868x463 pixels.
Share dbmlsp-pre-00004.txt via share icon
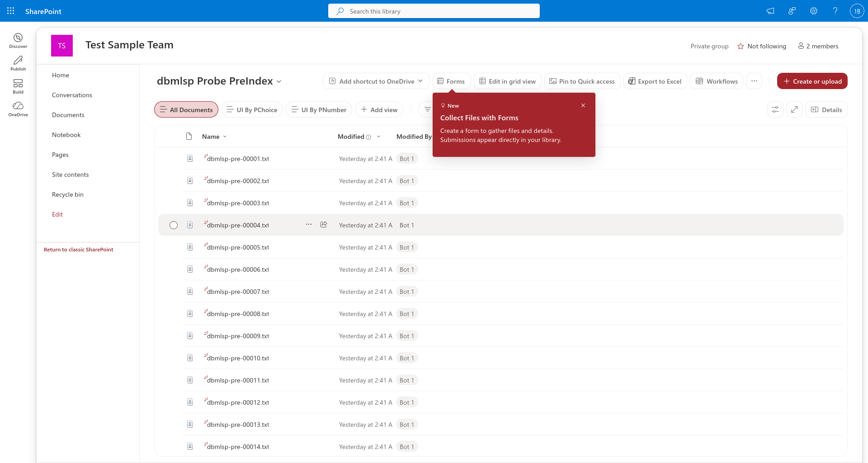click(324, 225)
